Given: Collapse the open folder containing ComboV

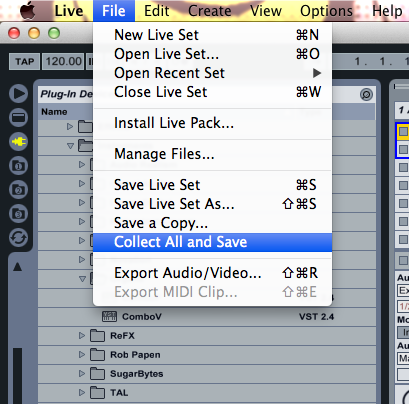Looking at the screenshot, I should click(82, 279).
